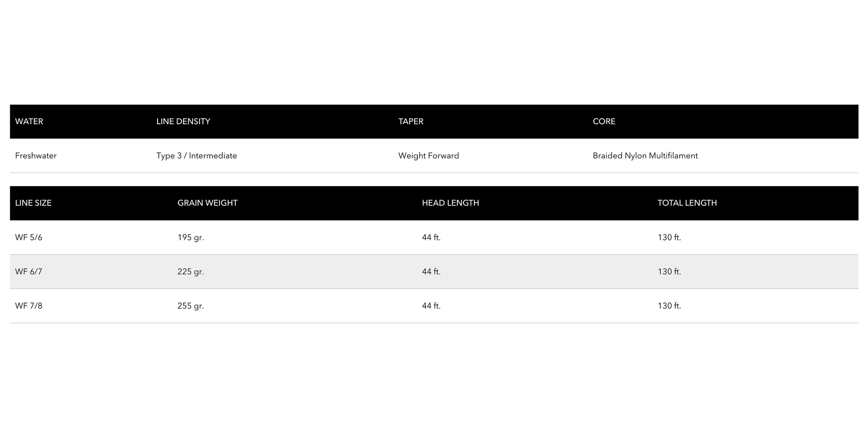The height and width of the screenshot is (434, 868).
Task: Click the LINE DENSITY column header
Action: coord(183,122)
